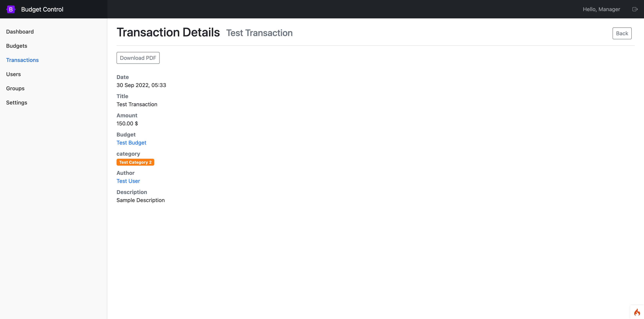Click the Transaction Details page heading
Screen dimensions: 644x319
(168, 33)
